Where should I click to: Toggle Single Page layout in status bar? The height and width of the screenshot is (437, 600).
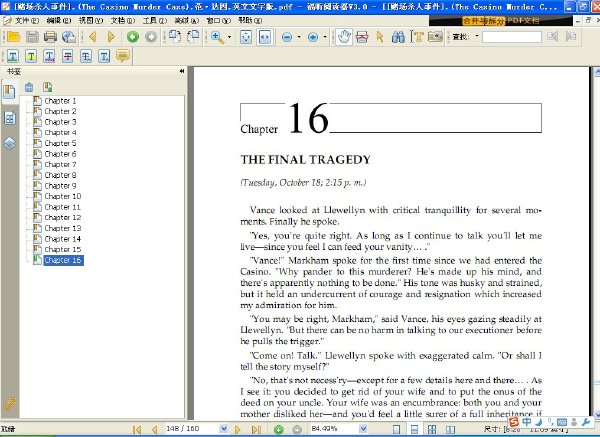pyautogui.click(x=396, y=429)
